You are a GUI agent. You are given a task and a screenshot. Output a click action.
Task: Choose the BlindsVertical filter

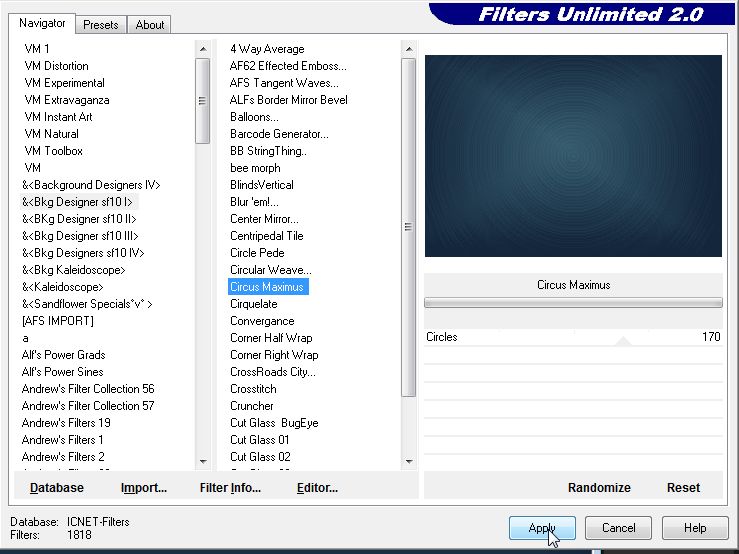tap(262, 185)
